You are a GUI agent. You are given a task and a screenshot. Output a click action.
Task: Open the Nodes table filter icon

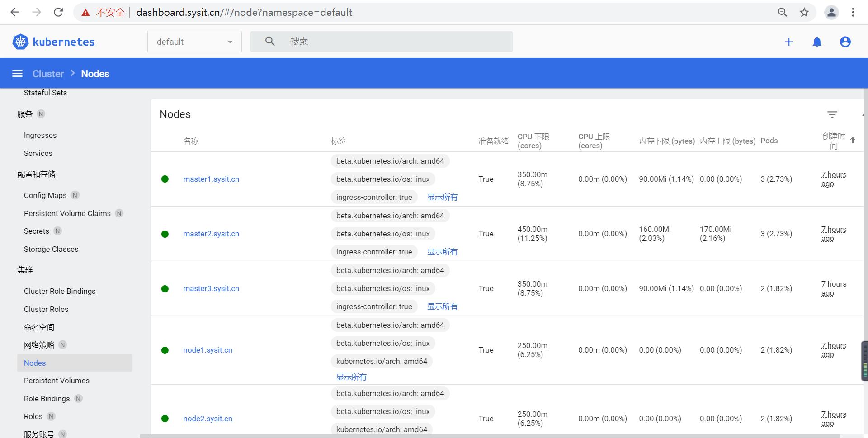pos(832,114)
